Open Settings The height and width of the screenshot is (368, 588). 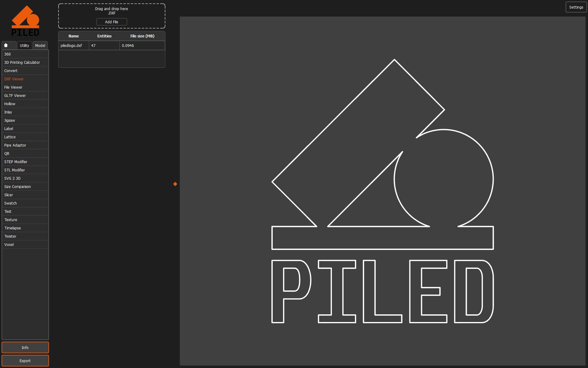pos(576,7)
